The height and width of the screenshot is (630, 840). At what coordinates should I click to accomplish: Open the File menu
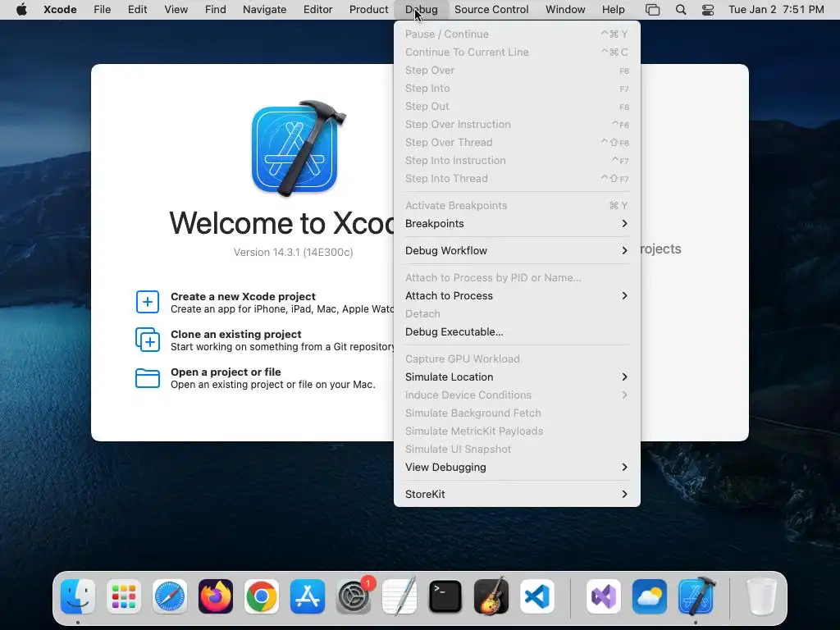tap(102, 9)
